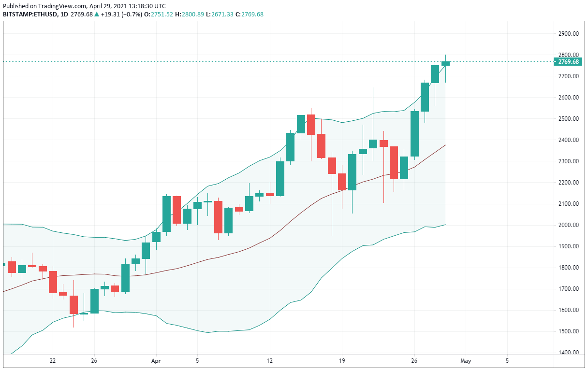
Task: Select the 12 date label on time axis
Action: 270,361
